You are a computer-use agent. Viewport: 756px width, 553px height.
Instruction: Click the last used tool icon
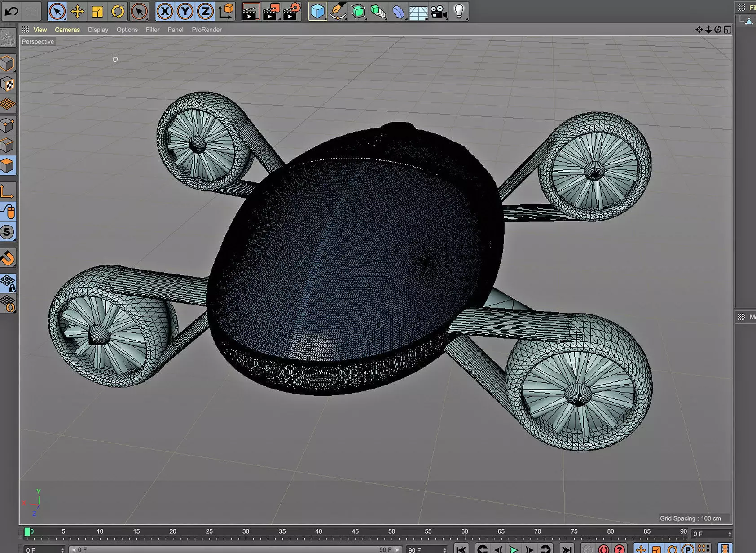[x=139, y=11]
